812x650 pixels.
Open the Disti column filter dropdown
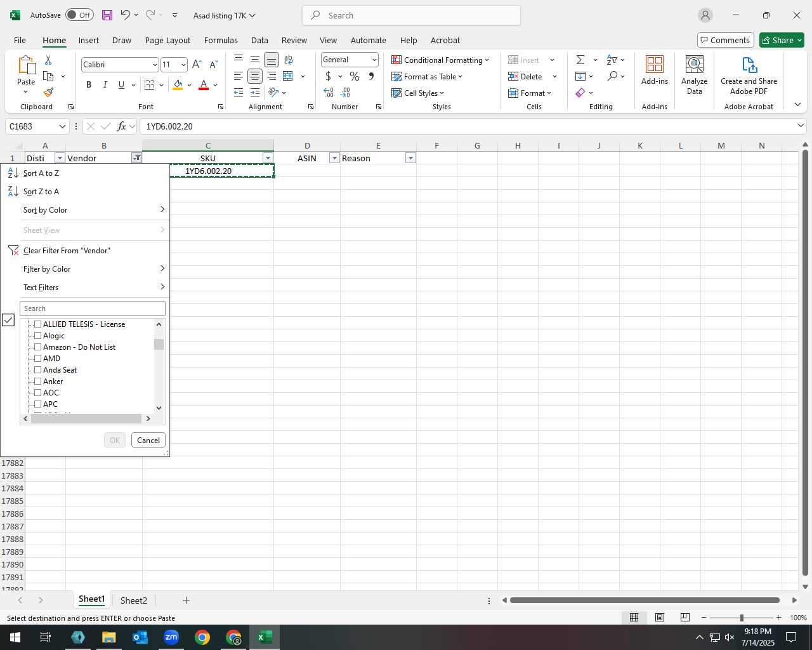(x=60, y=158)
